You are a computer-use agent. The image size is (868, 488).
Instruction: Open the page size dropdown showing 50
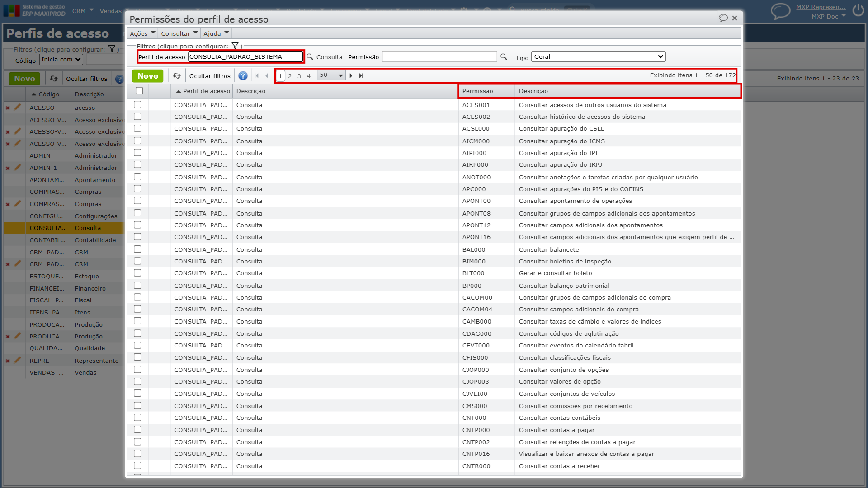pos(331,75)
